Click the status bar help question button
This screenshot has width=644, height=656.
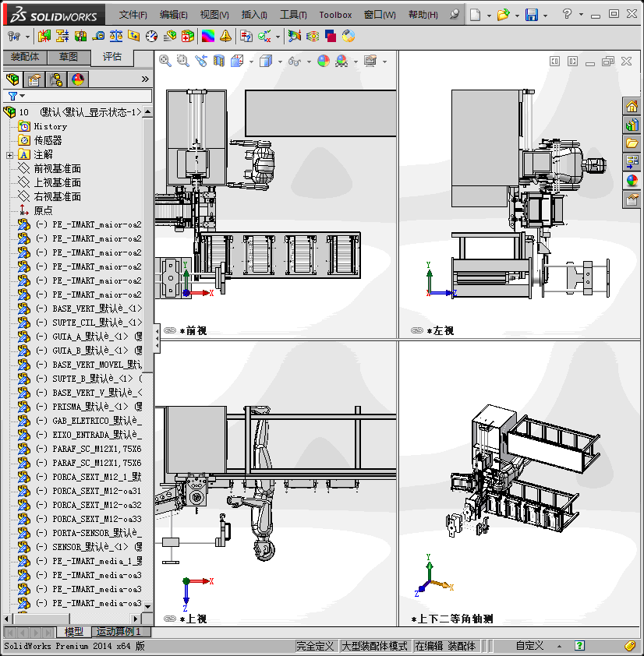tap(579, 646)
